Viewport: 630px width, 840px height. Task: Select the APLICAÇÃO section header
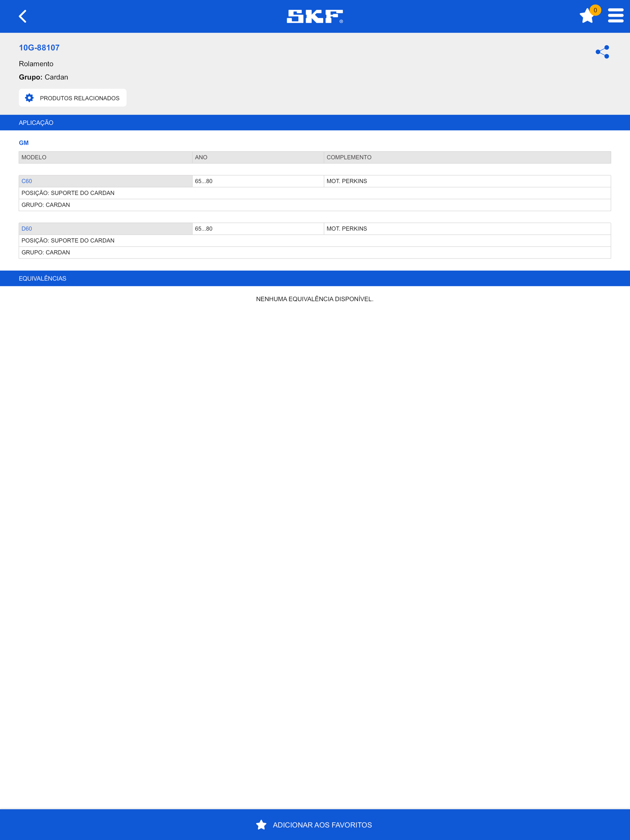click(x=36, y=122)
